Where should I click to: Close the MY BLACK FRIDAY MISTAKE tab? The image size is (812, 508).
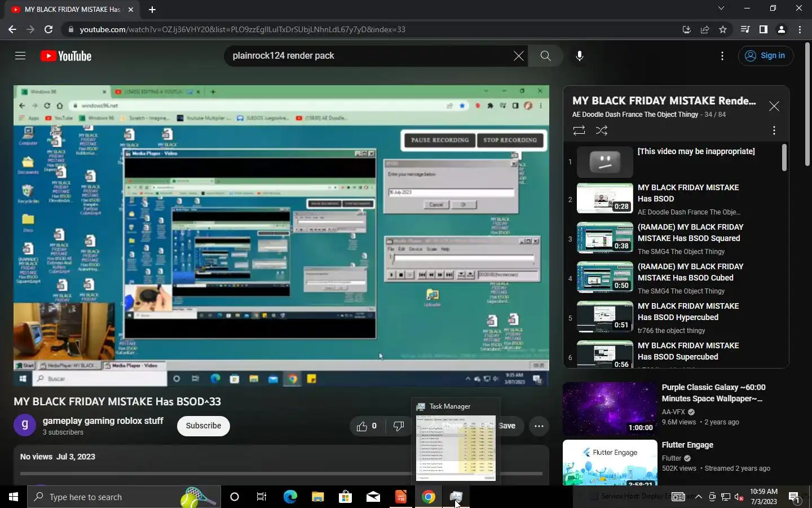pyautogui.click(x=131, y=9)
